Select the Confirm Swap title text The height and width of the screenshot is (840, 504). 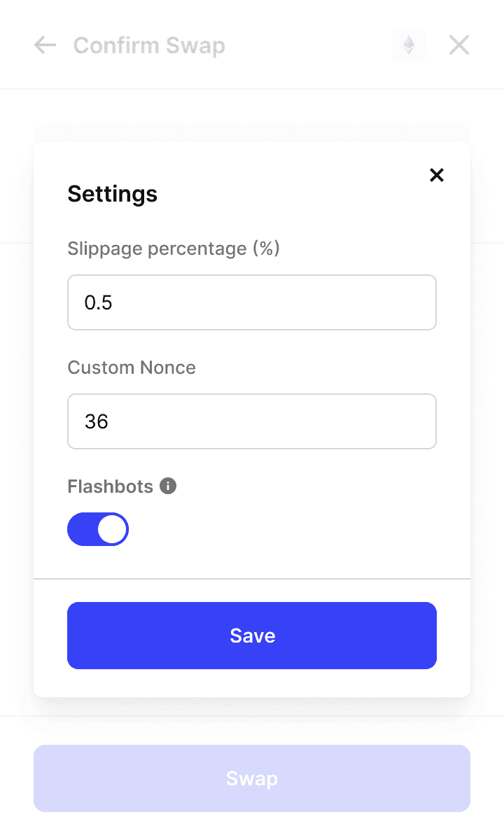[x=149, y=45]
